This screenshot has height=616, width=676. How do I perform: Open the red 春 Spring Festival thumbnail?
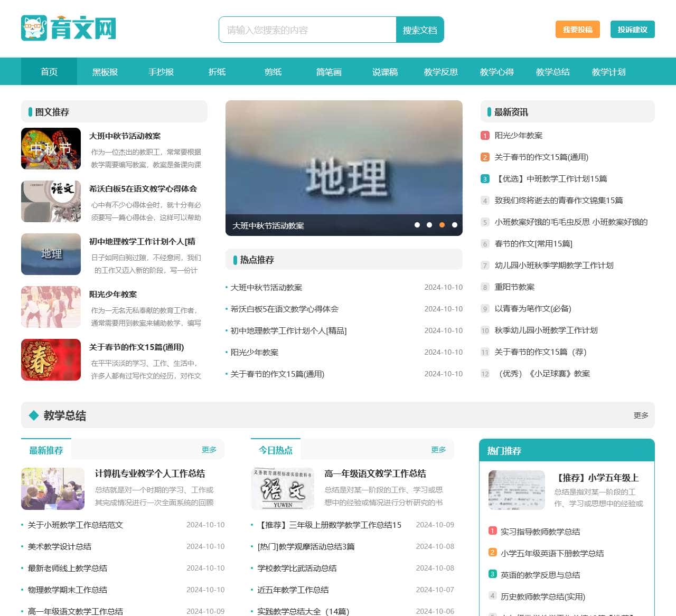[x=51, y=360]
